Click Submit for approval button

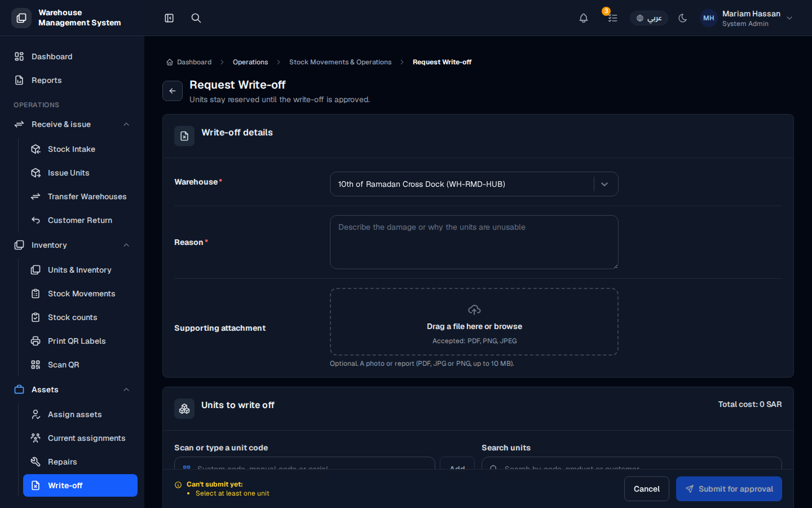pyautogui.click(x=729, y=489)
